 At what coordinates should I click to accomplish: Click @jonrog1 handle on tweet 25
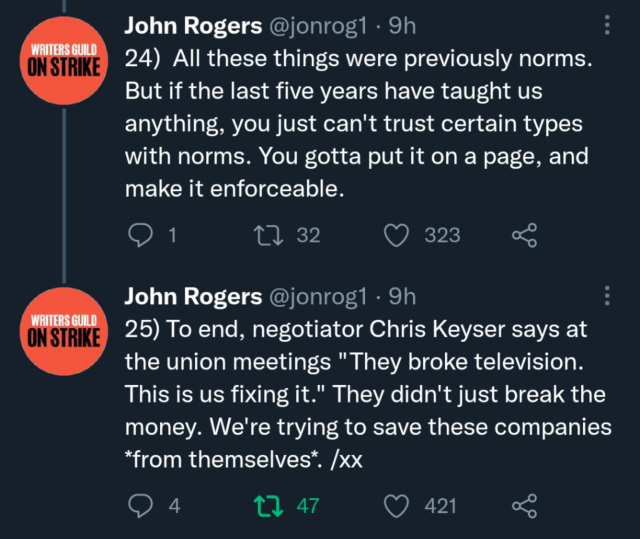coord(318,297)
